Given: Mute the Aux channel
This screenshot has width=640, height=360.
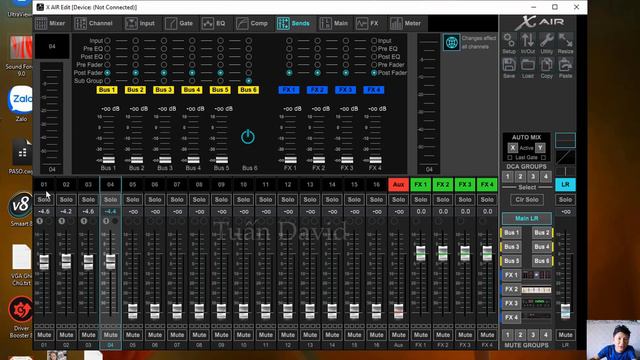Looking at the screenshot, I should tap(398, 335).
